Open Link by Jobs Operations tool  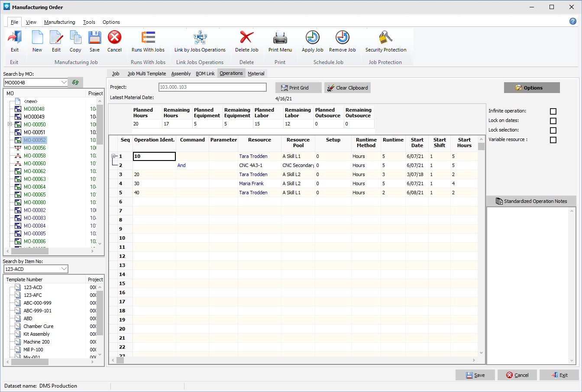point(200,38)
